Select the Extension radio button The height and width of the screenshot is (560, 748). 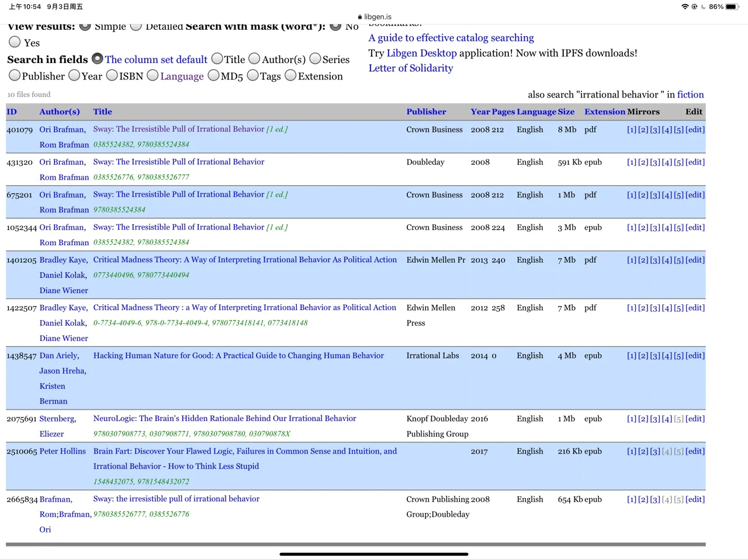pos(290,75)
